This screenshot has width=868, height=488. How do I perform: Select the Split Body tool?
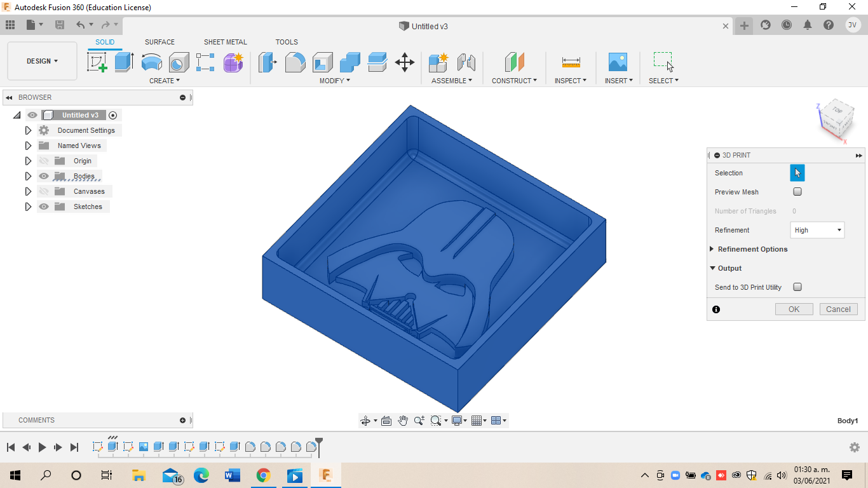click(x=377, y=62)
